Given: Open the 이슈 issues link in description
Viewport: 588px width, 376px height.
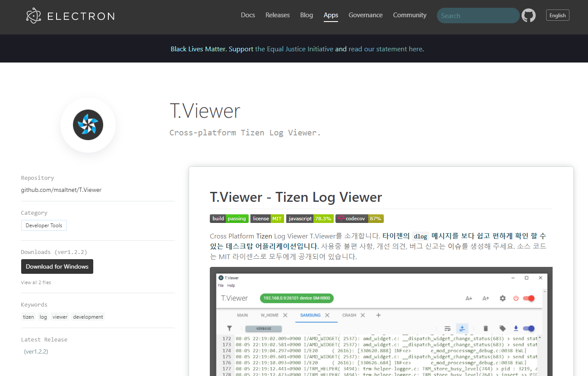Looking at the screenshot, I should coord(455,246).
